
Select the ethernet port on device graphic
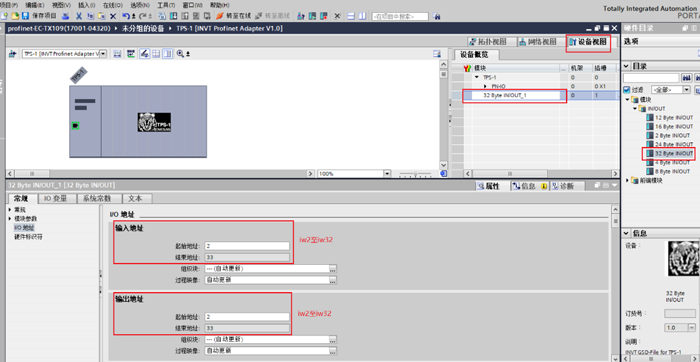tap(75, 126)
